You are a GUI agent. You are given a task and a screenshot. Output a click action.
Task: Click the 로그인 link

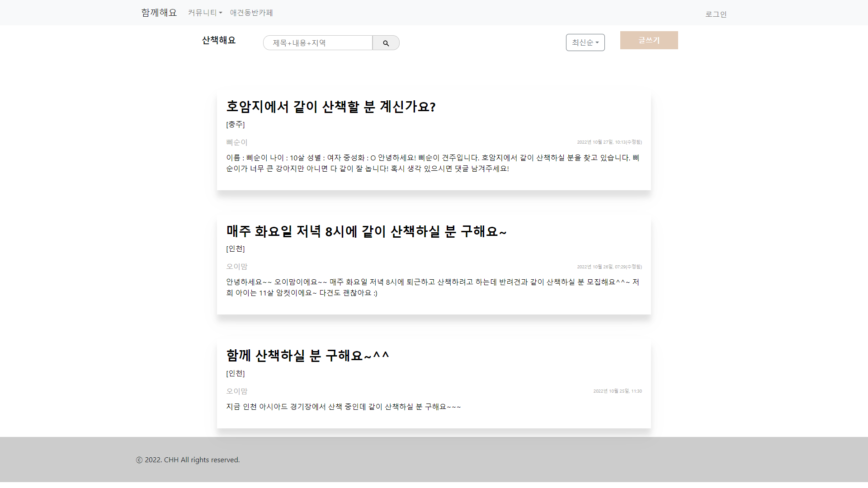coord(716,14)
